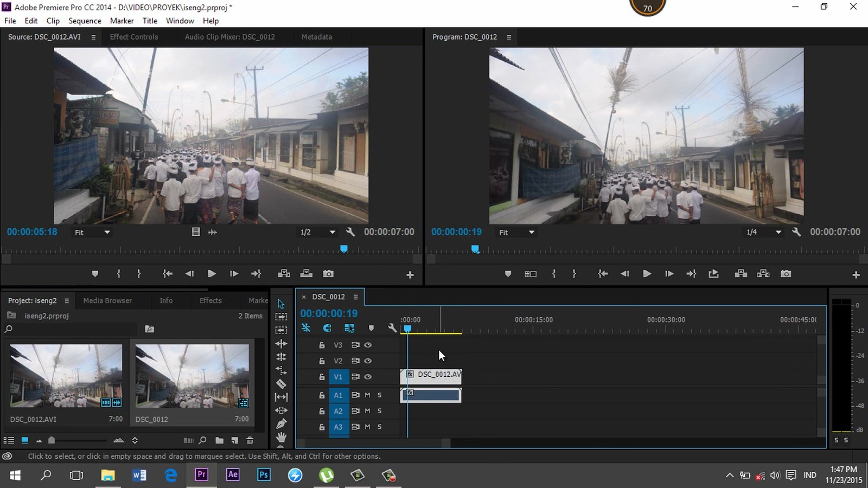Select the Razor tool in the tools panel
Screen dimensions: 868x488
281,384
